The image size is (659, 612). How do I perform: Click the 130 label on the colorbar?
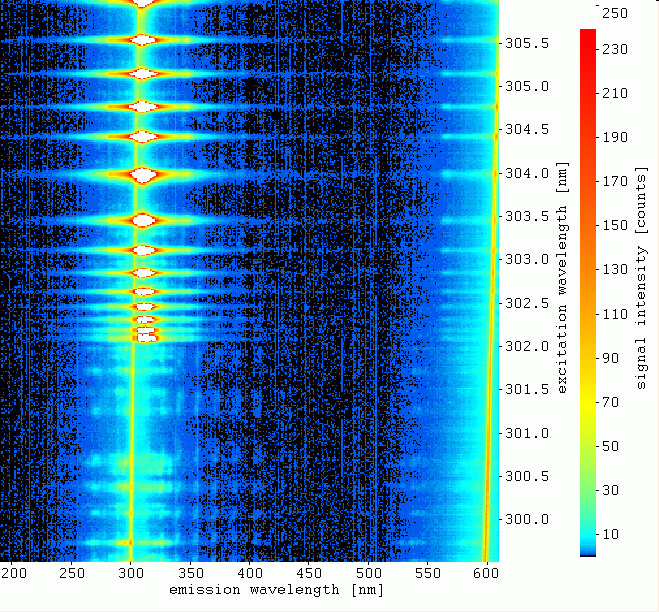point(613,270)
